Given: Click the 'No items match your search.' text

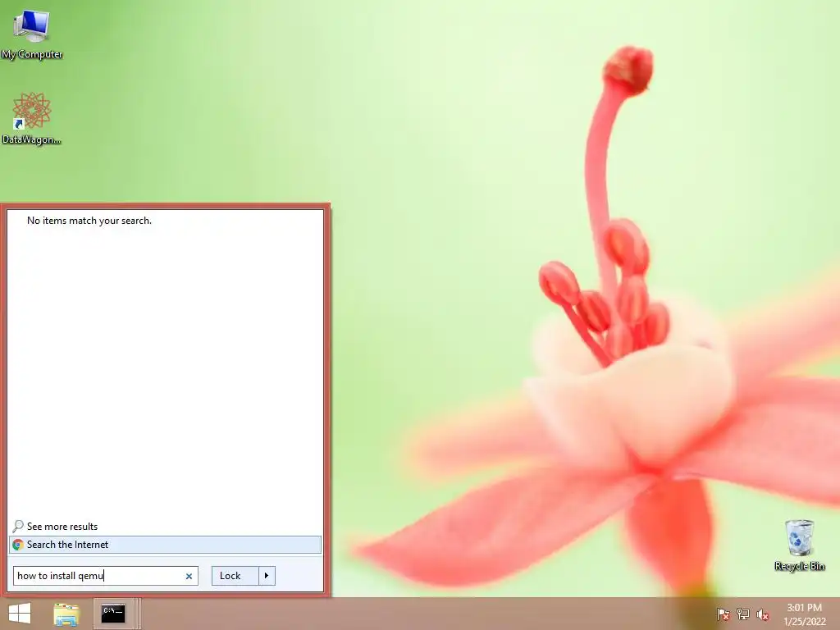Looking at the screenshot, I should point(89,221).
